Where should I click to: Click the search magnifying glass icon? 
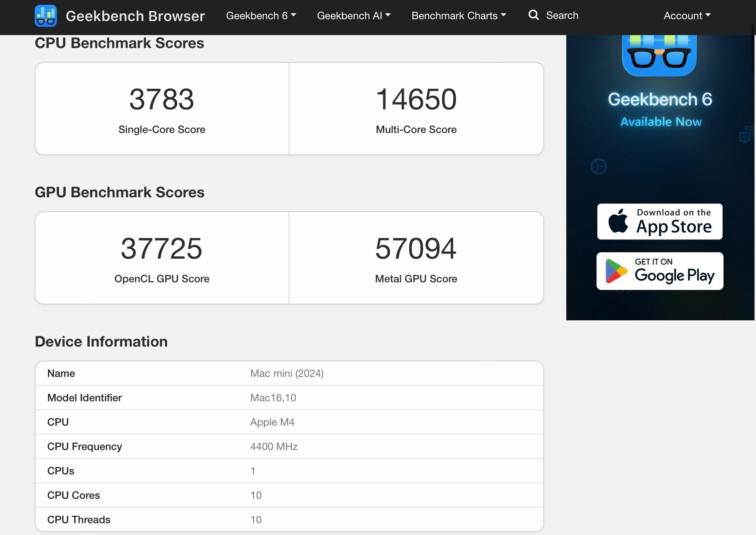coord(533,15)
